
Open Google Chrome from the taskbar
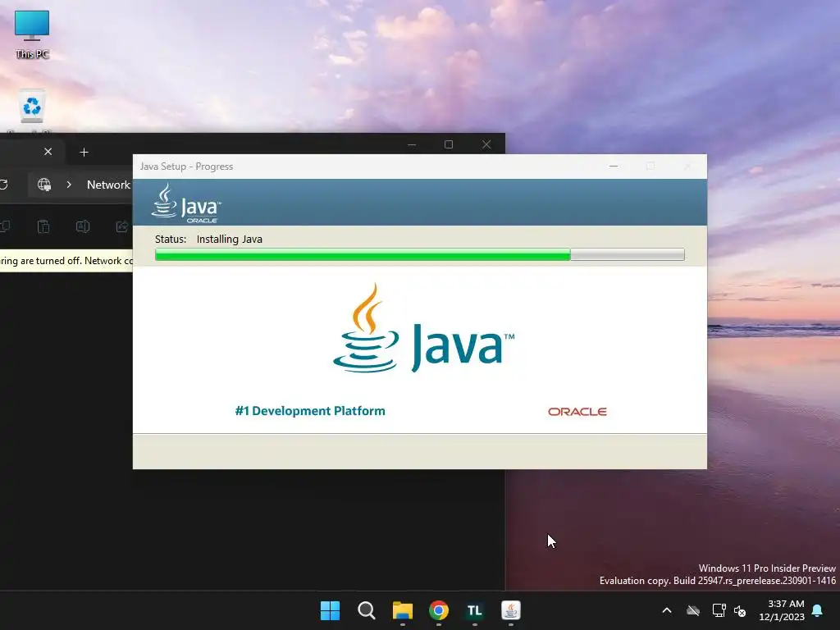(x=439, y=610)
